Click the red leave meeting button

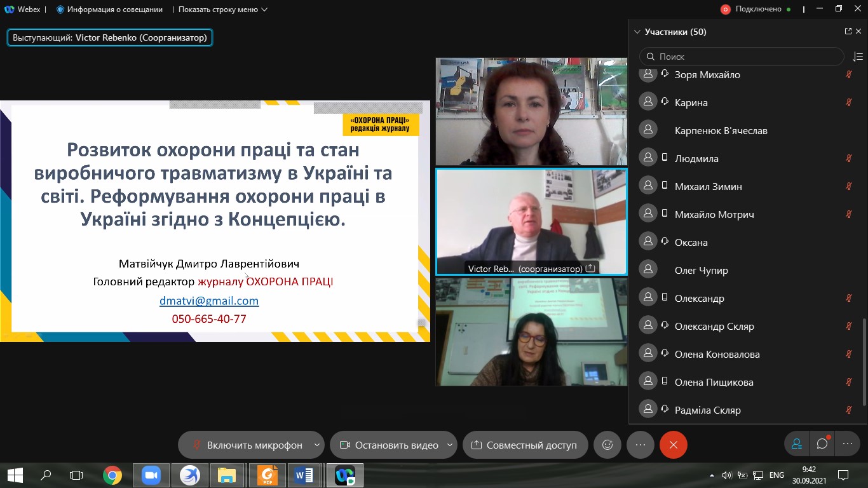673,445
